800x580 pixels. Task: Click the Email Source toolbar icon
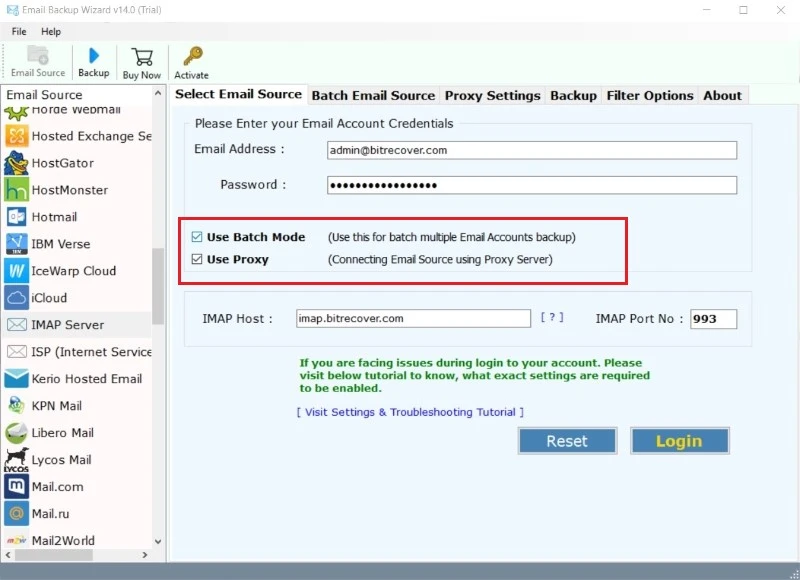pos(37,56)
